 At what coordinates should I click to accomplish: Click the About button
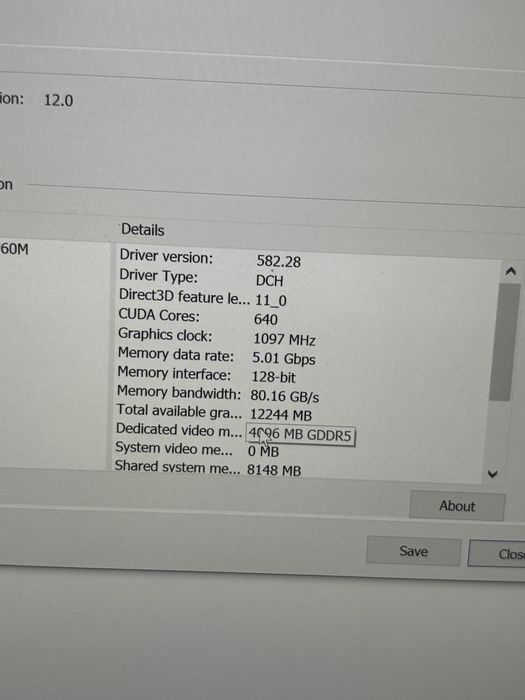coord(457,506)
